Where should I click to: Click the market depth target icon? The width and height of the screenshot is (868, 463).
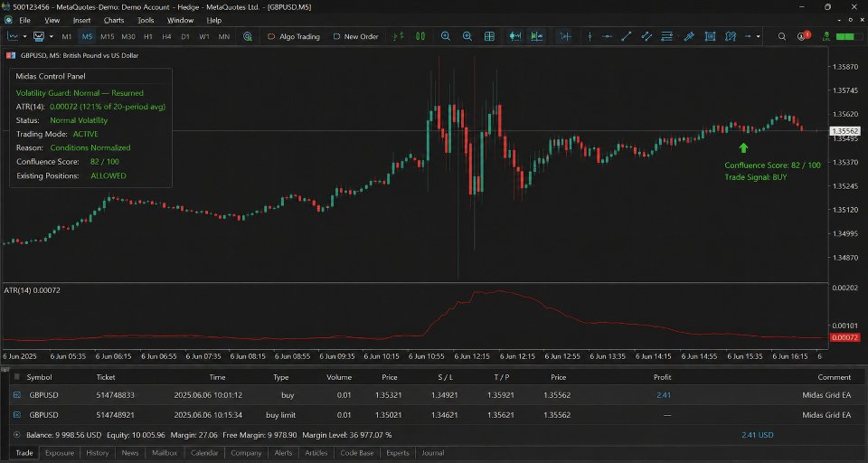click(x=248, y=36)
